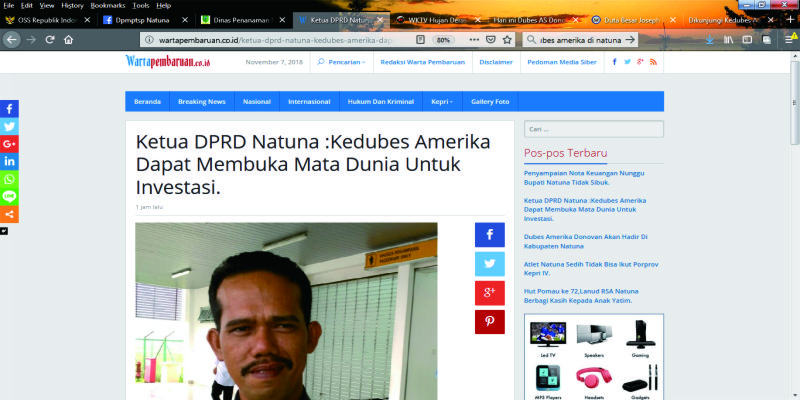Click the Cari search input field

[593, 129]
